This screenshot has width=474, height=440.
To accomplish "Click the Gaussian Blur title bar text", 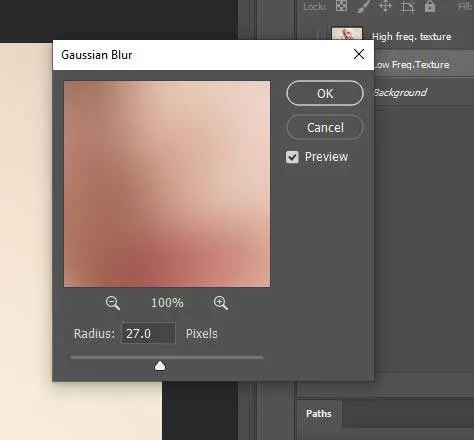I will 97,55.
